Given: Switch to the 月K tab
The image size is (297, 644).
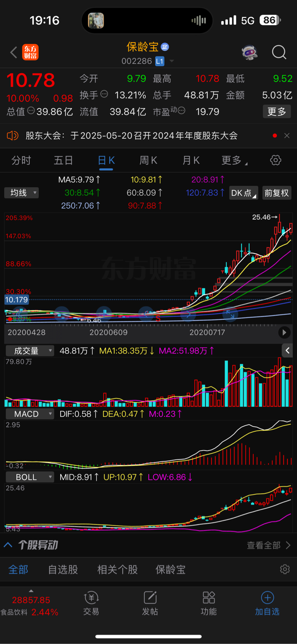Looking at the screenshot, I should pos(191,160).
